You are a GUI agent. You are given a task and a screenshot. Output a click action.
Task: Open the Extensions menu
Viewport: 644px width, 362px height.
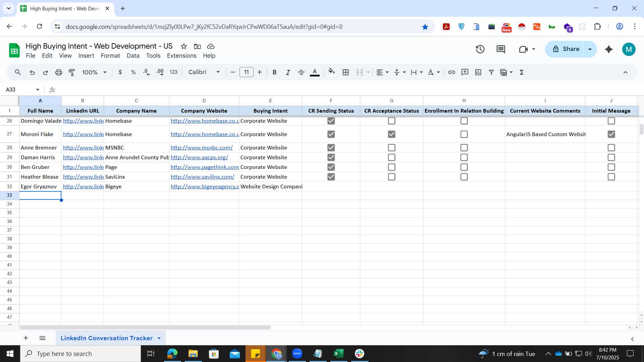181,56
